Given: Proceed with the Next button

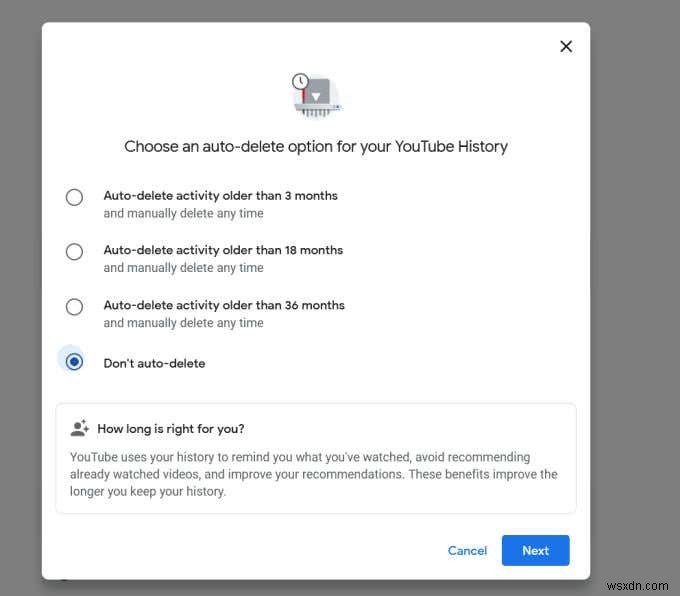Looking at the screenshot, I should 536,550.
